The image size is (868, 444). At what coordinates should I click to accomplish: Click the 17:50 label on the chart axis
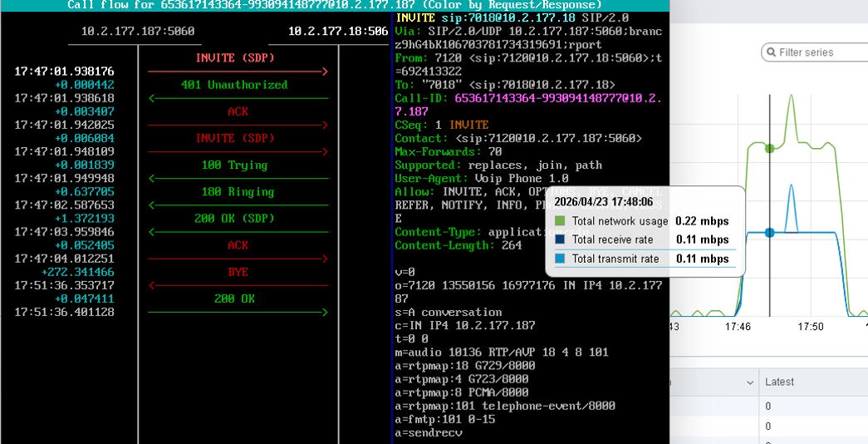(x=811, y=327)
